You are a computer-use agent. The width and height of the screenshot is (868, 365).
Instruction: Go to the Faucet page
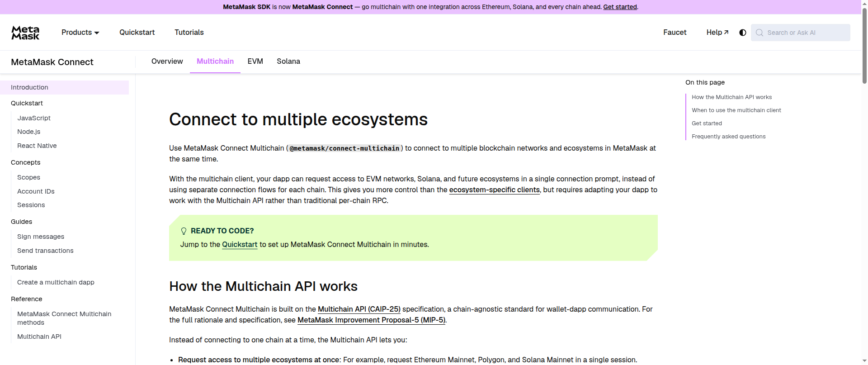(675, 33)
